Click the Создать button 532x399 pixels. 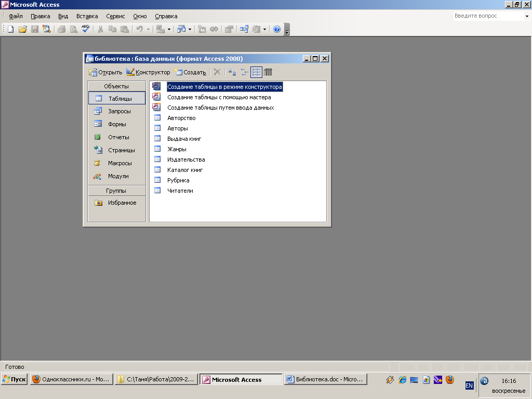click(x=190, y=72)
